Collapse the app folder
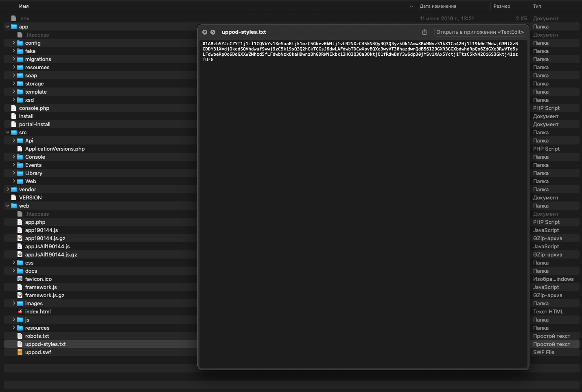The width and height of the screenshot is (582, 392). (x=8, y=26)
